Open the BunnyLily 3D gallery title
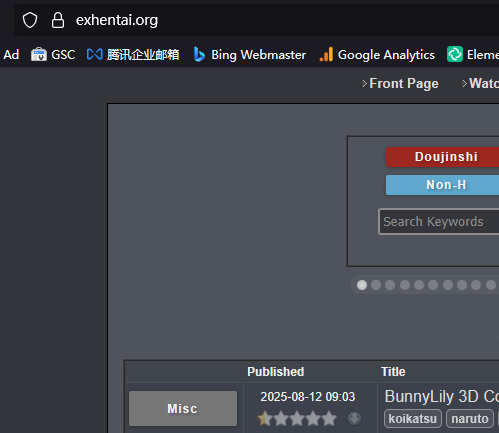Screen dimensions: 499x433 click(442, 396)
